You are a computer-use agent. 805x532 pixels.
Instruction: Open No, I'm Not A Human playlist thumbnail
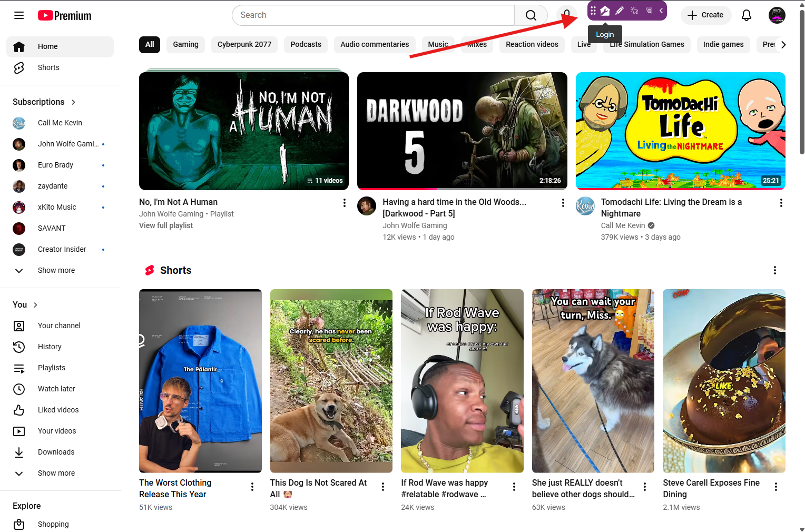click(244, 131)
